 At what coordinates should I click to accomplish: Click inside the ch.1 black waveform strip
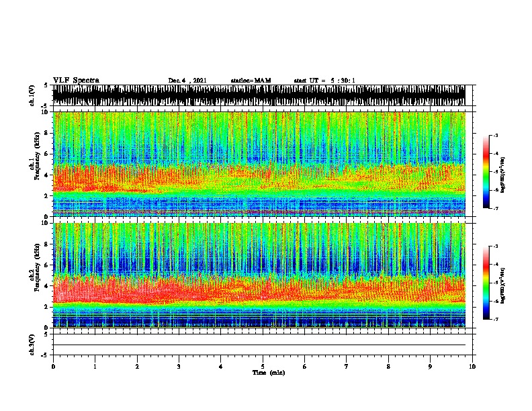pos(259,95)
